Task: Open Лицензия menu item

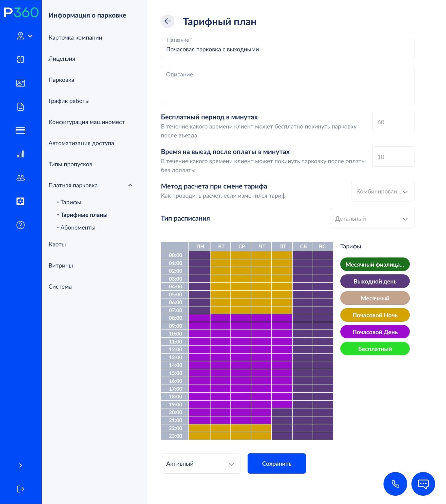Action: [62, 59]
